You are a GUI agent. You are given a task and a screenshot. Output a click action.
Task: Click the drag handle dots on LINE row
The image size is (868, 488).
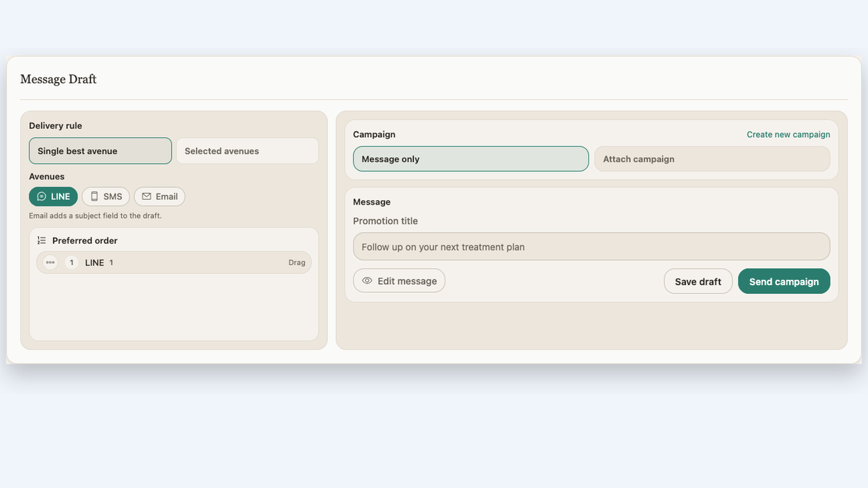[x=50, y=262]
